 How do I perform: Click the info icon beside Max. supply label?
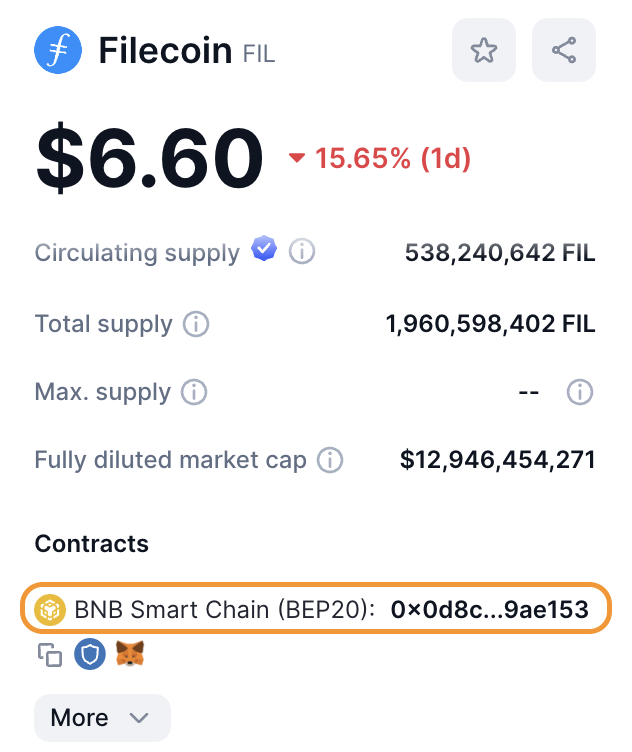click(x=194, y=392)
